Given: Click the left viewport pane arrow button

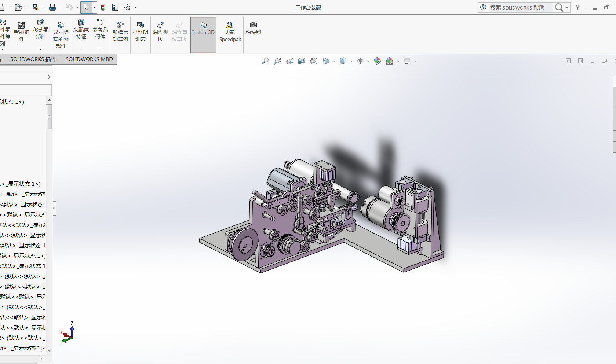Looking at the screenshot, I should coord(568,61).
